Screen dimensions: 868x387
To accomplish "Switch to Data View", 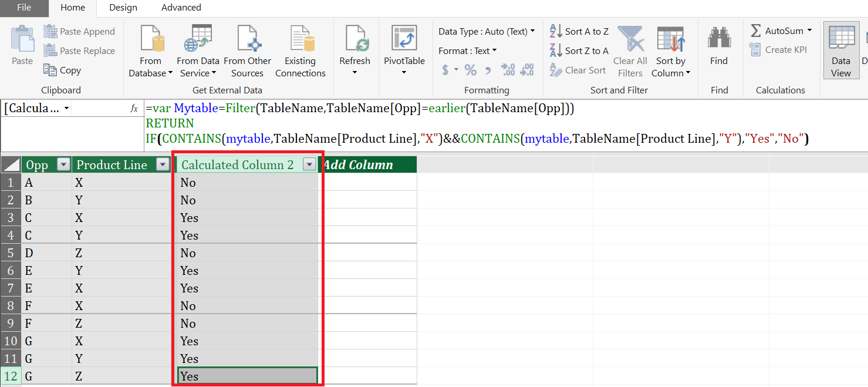I will [840, 51].
